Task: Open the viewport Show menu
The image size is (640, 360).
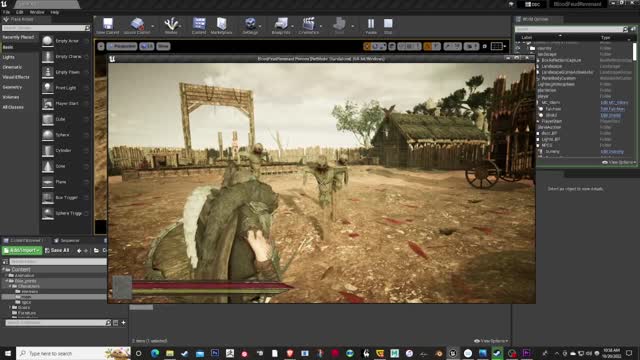Action: [163, 46]
